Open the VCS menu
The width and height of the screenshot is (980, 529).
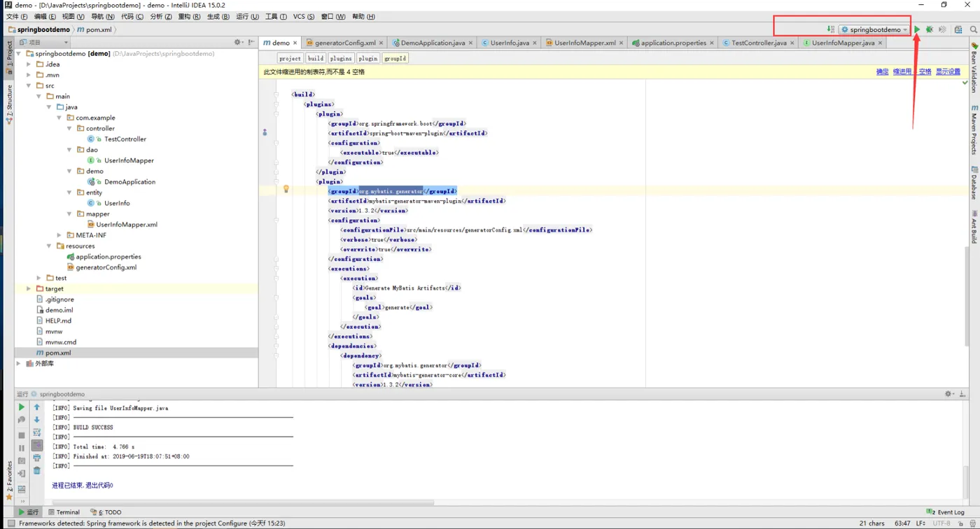tap(304, 16)
